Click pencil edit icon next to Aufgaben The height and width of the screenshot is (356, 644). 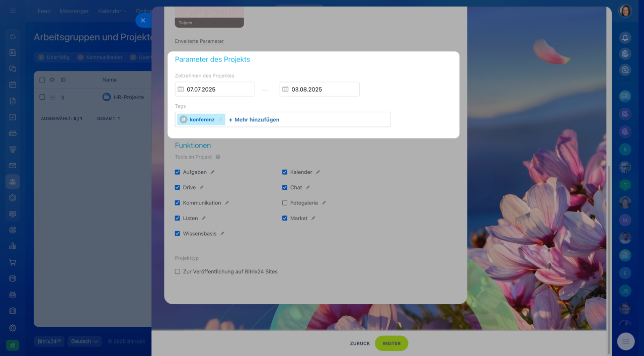(212, 172)
